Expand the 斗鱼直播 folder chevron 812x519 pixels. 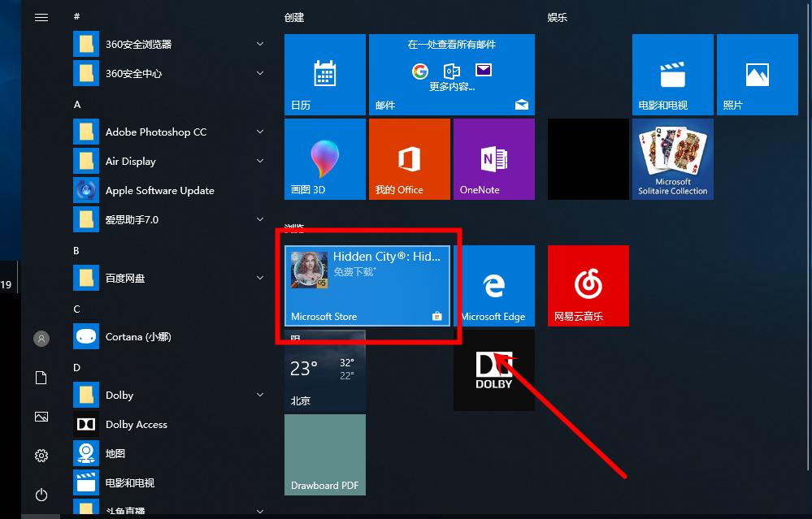[259, 511]
